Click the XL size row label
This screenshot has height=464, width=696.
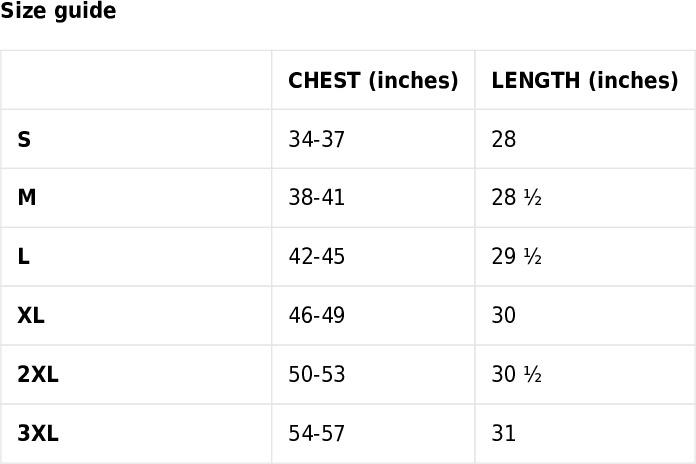click(31, 316)
